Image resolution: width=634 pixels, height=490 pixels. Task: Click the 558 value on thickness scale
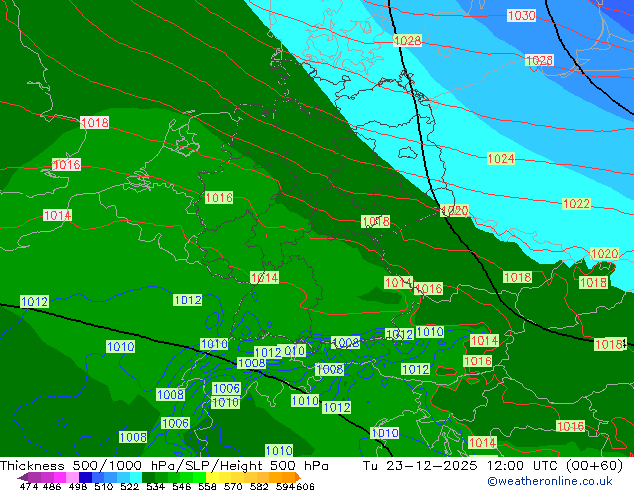coord(207,486)
